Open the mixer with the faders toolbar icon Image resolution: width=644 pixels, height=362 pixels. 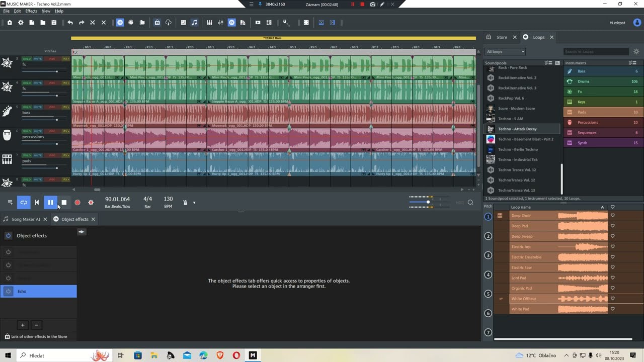tap(220, 23)
